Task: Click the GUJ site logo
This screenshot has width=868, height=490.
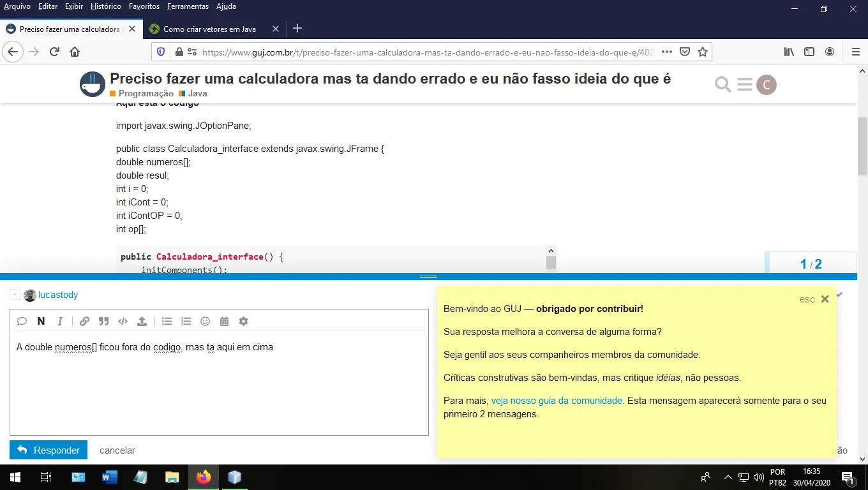Action: 93,85
